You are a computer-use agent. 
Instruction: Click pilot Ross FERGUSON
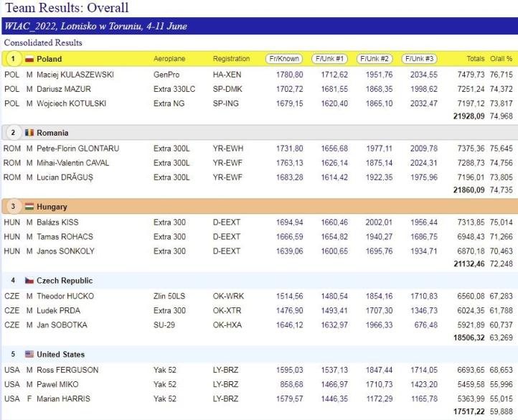coord(67,370)
